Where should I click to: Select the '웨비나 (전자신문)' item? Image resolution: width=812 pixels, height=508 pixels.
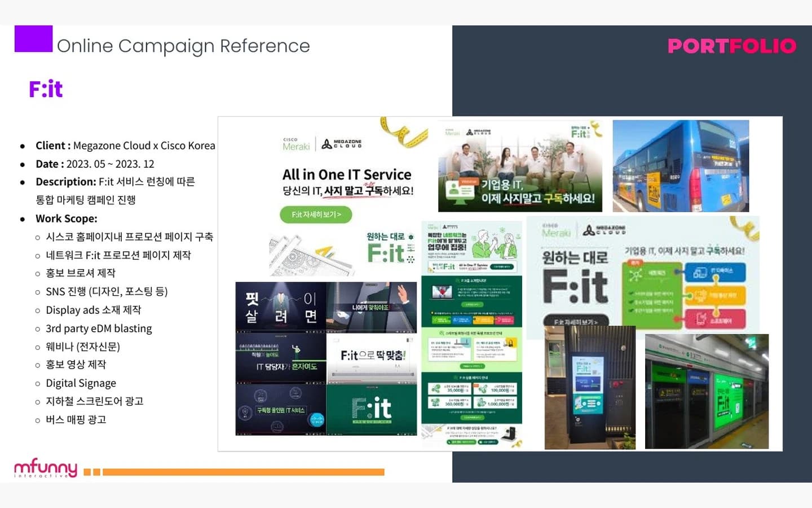(82, 347)
